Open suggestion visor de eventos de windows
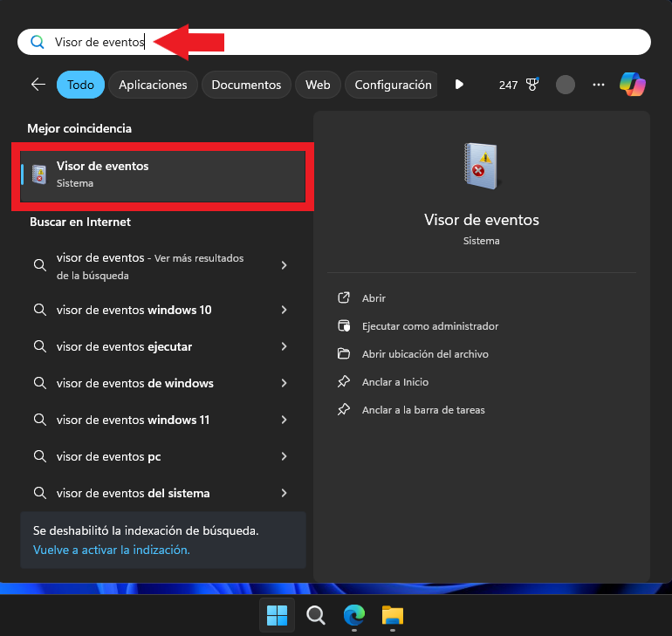This screenshot has width=672, height=636. click(x=163, y=383)
